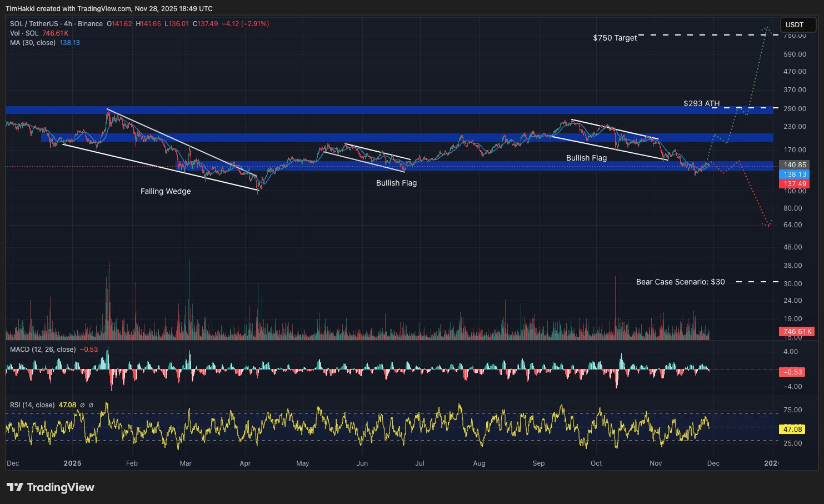Click the first null symbol beside RSI value
Image resolution: width=824 pixels, height=504 pixels.
pyautogui.click(x=82, y=405)
